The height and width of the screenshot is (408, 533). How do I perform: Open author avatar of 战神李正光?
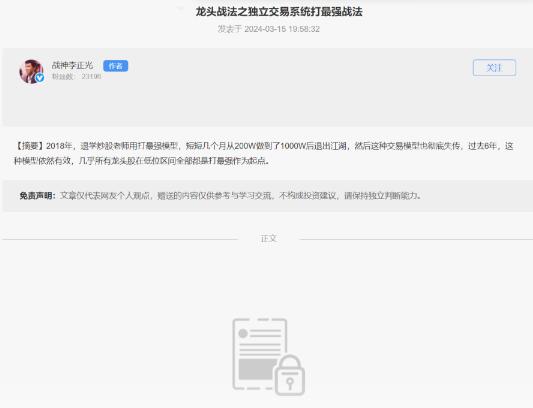coord(31,71)
